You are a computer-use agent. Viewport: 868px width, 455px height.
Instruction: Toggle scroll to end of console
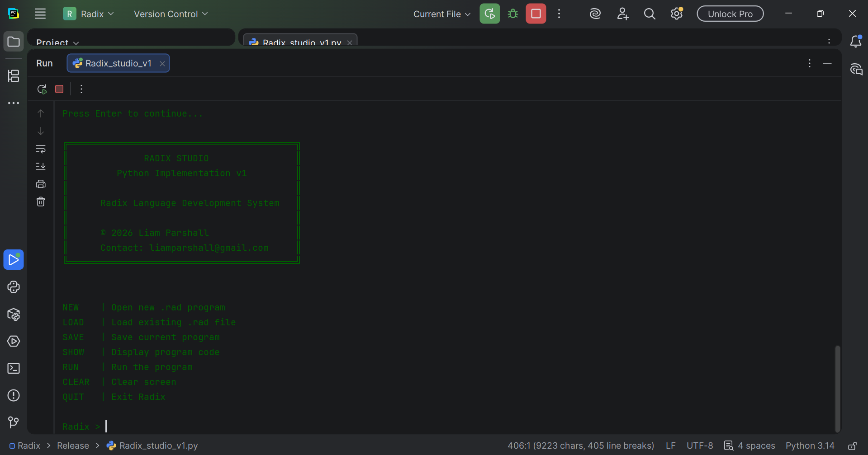pyautogui.click(x=41, y=166)
